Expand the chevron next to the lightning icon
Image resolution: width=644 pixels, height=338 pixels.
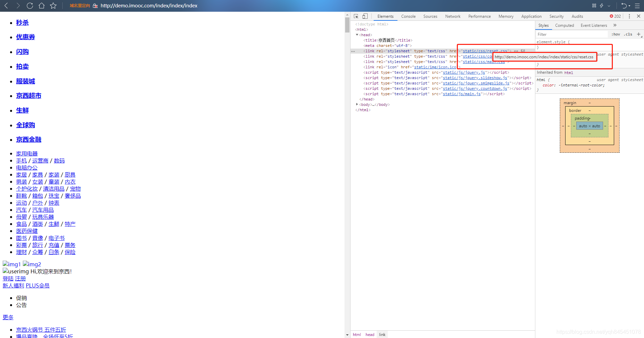coord(609,6)
